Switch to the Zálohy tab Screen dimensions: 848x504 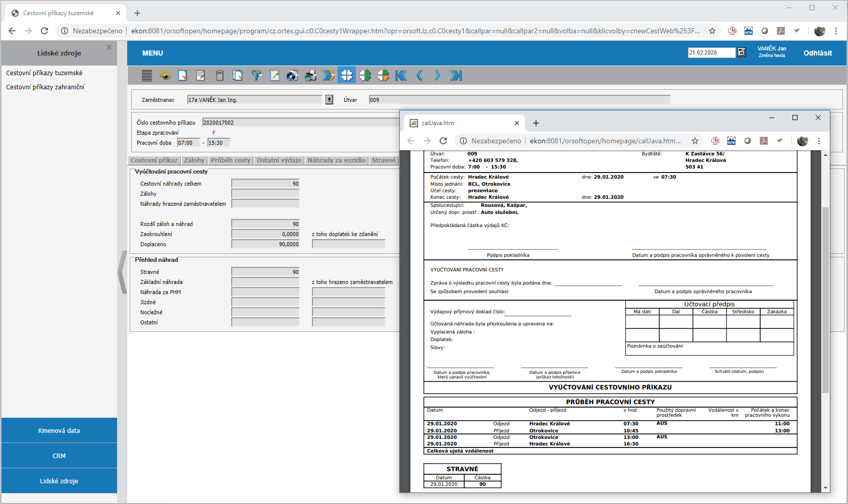coord(194,160)
